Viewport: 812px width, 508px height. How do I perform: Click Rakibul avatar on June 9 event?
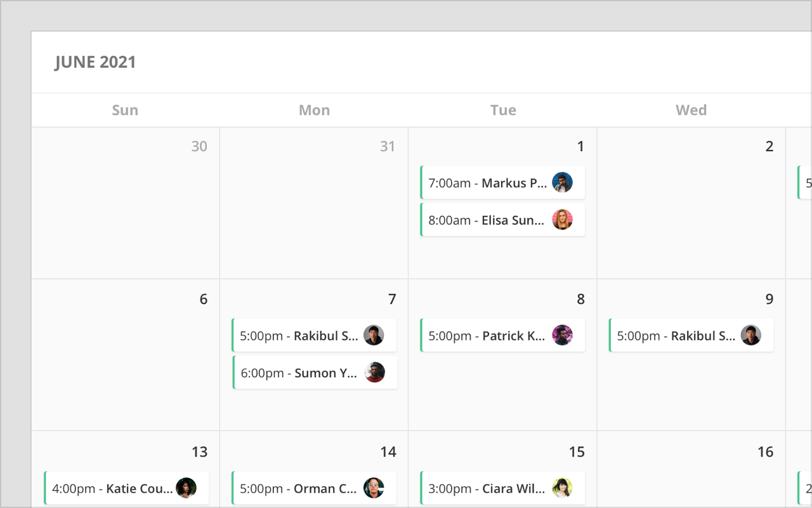tap(751, 335)
